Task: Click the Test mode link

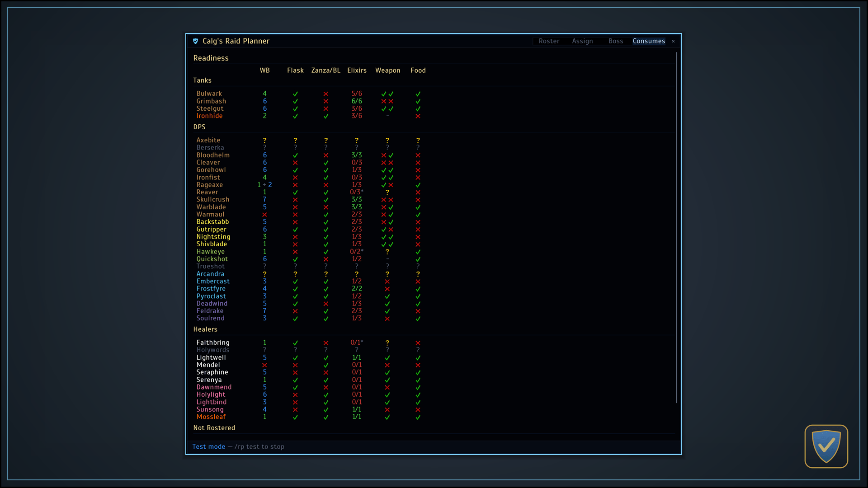Action: tap(209, 446)
